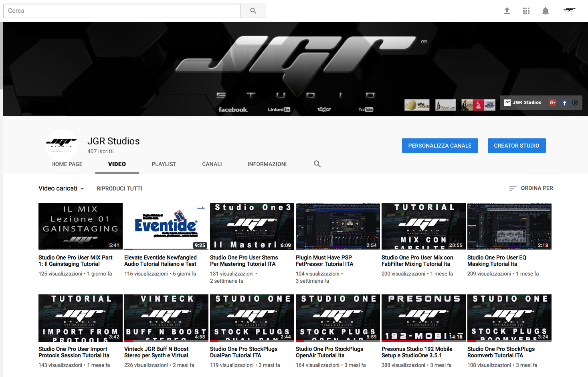
Task: Open the notifications bell
Action: click(545, 10)
